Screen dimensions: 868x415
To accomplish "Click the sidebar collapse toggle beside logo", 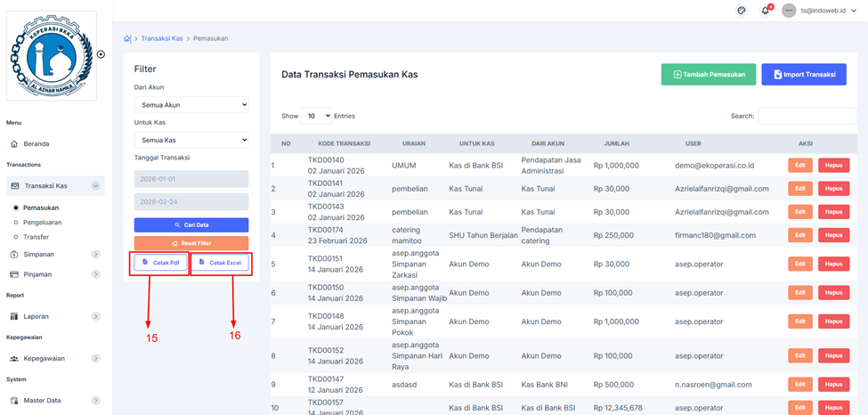I will coord(101,54).
